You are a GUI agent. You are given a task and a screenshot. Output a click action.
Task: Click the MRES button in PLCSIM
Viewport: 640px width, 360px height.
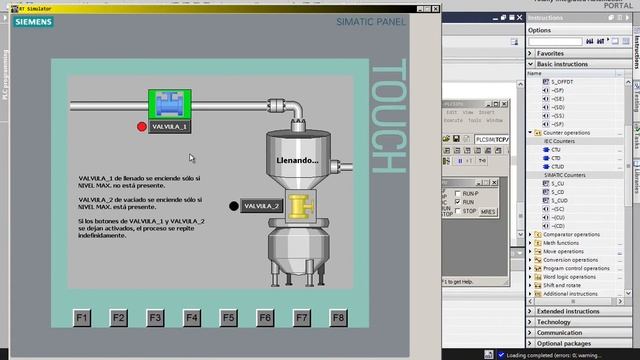click(x=488, y=212)
